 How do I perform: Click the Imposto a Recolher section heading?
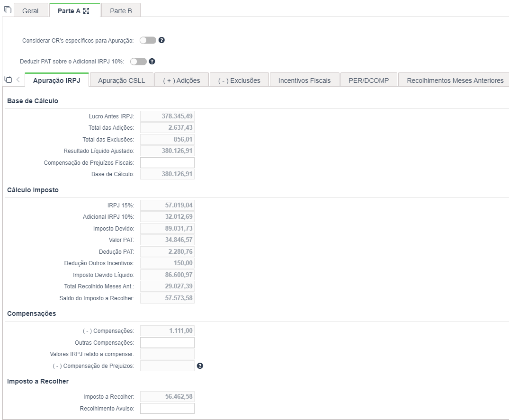[x=38, y=381]
